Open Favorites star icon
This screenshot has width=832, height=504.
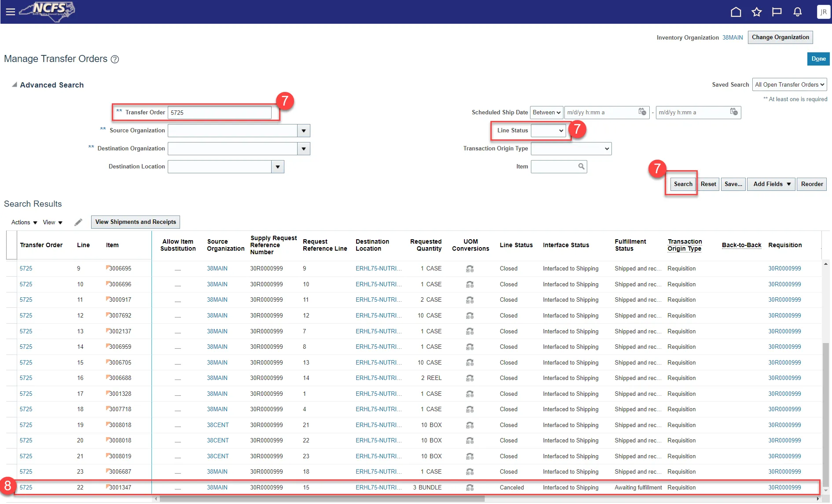pyautogui.click(x=756, y=12)
